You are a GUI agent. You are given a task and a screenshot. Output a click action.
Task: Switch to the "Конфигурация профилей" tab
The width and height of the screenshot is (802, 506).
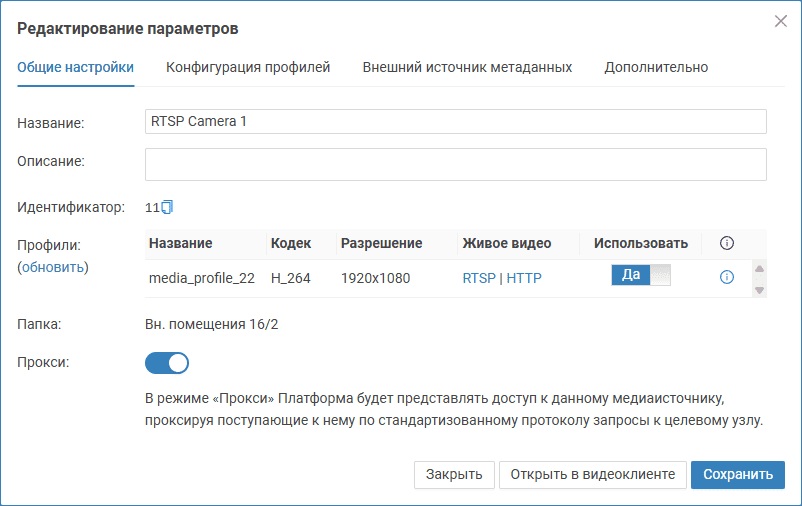click(x=248, y=67)
